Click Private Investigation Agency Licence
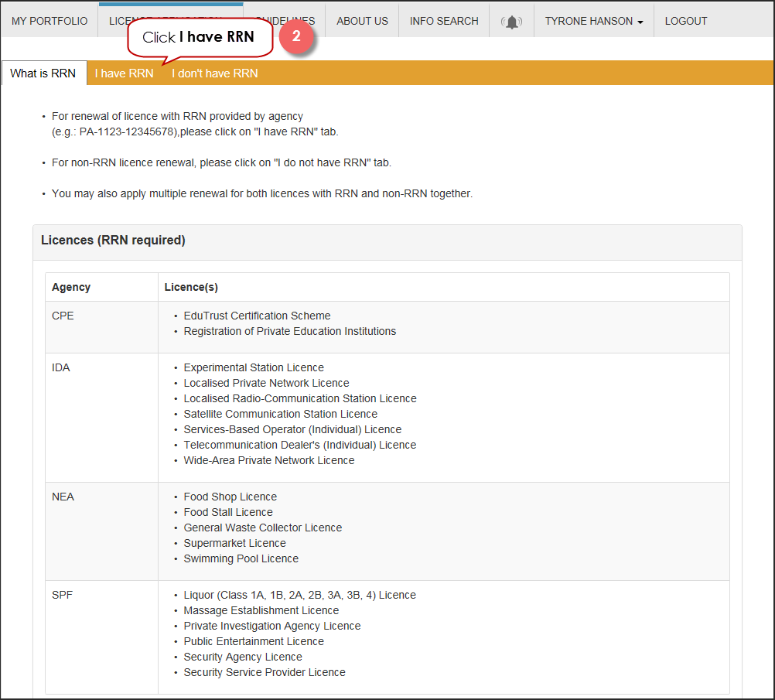775x700 pixels. (x=272, y=626)
